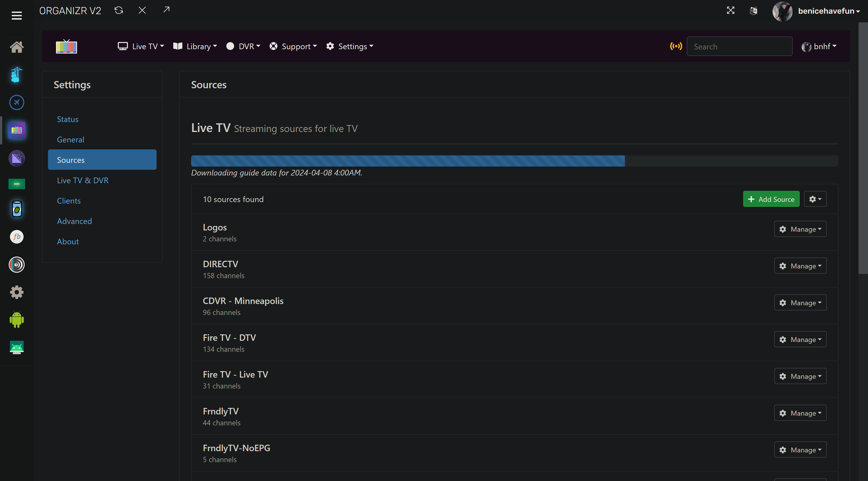Viewport: 868px width, 481px height.
Task: Open the Support menu
Action: 293,46
